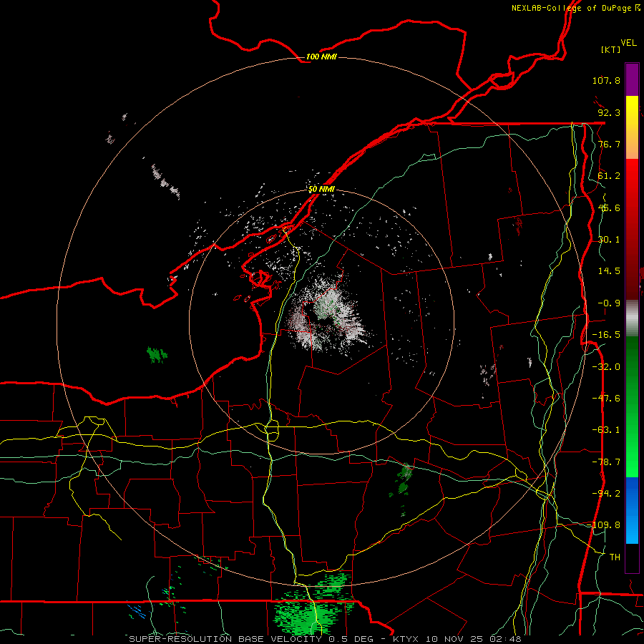The image size is (644, 644).
Task: Click the 100 NMI range ring label
Action: (321, 57)
